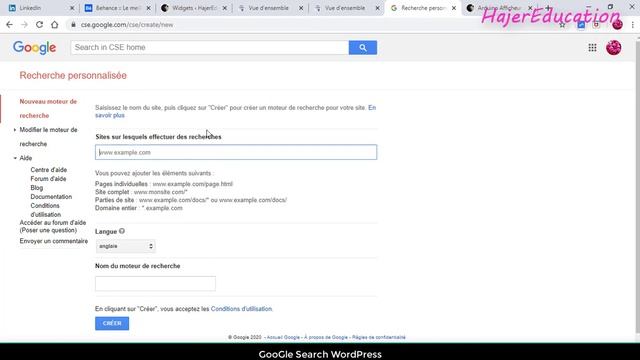Click the blue search magnifier button
Screen dimensions: 640x360
[362, 48]
